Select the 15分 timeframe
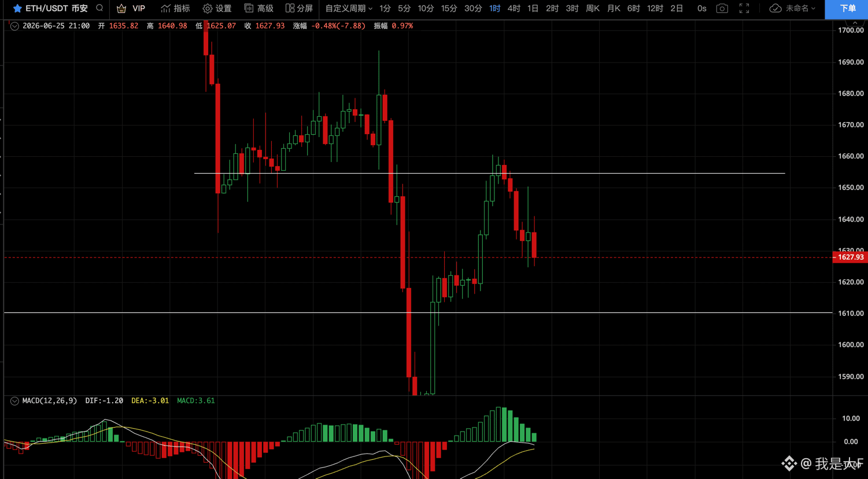This screenshot has height=479, width=868. [449, 9]
